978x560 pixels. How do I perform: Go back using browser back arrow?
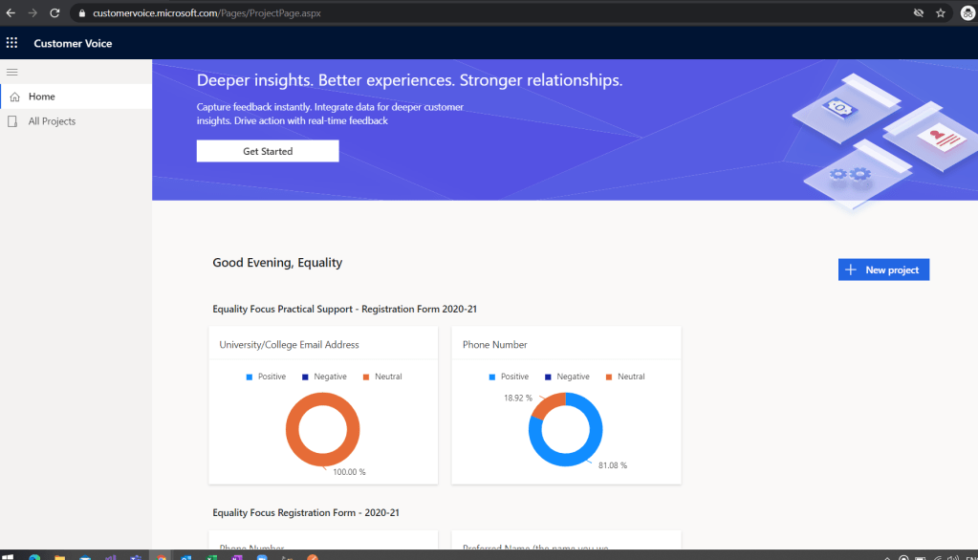11,13
